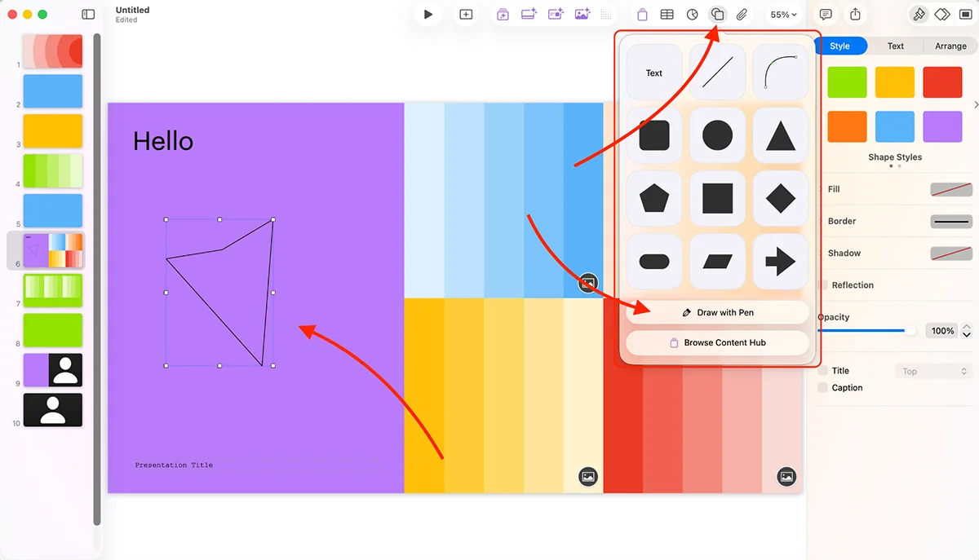
Task: Click the Opacity slider handle
Action: point(910,331)
